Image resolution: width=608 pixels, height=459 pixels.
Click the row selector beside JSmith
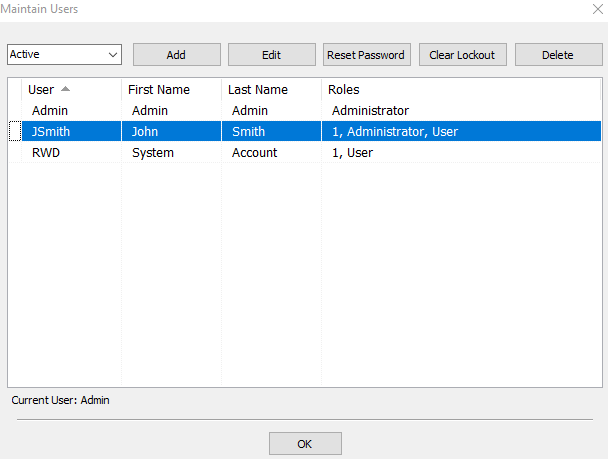[x=15, y=131]
